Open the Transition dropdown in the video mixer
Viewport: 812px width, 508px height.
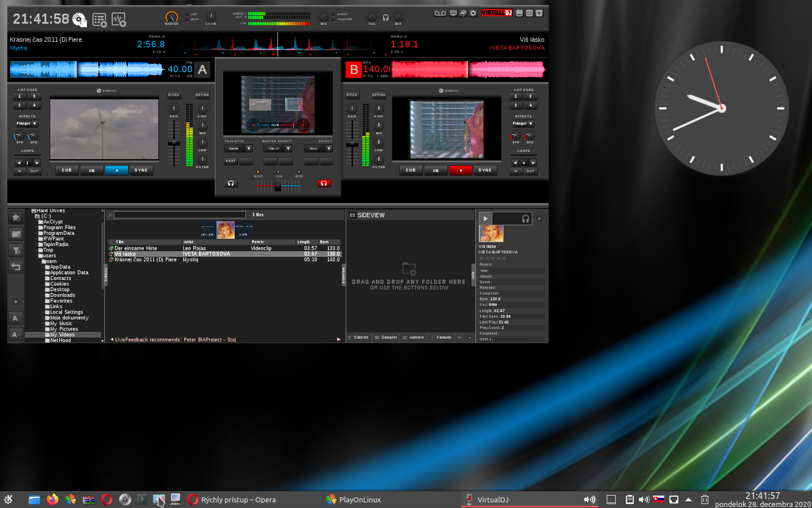pos(238,148)
